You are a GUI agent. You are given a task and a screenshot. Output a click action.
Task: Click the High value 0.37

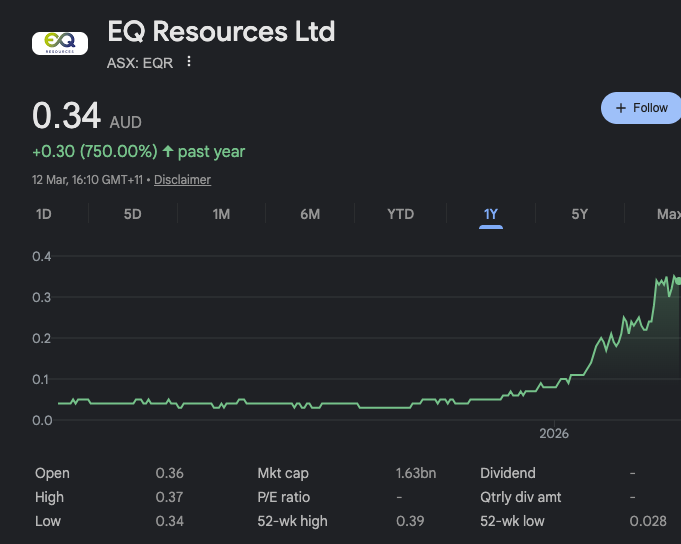click(169, 497)
